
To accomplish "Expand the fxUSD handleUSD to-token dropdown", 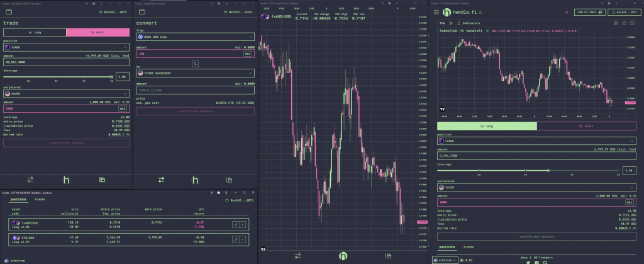I will (x=195, y=73).
